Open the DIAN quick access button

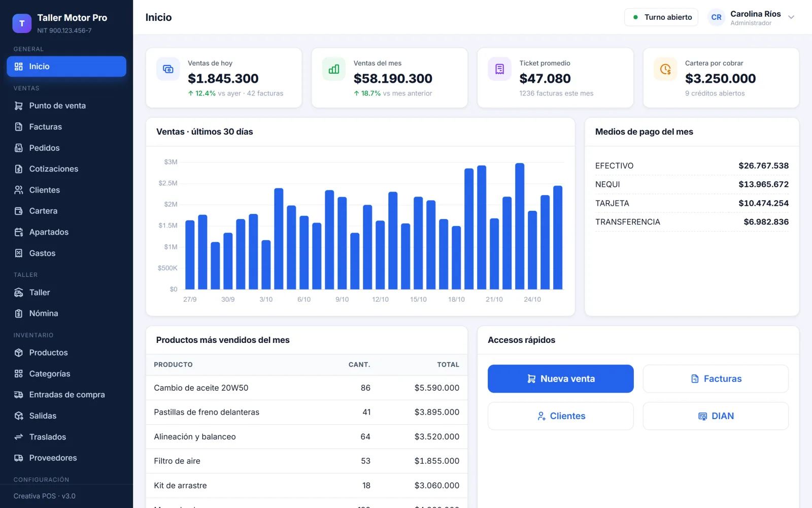[716, 416]
